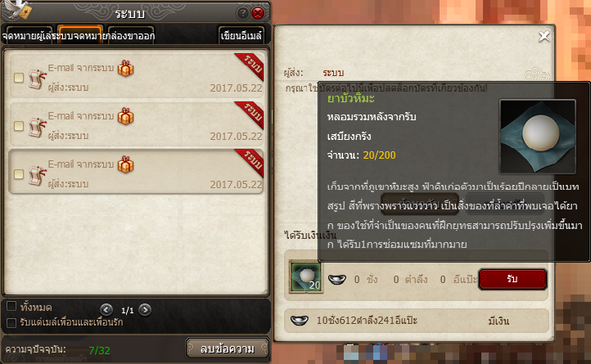Toggle รับแต่เมล์เพื่อนและเพื่อนรัก checkbox
Screen dimensions: 591x364
11,322
